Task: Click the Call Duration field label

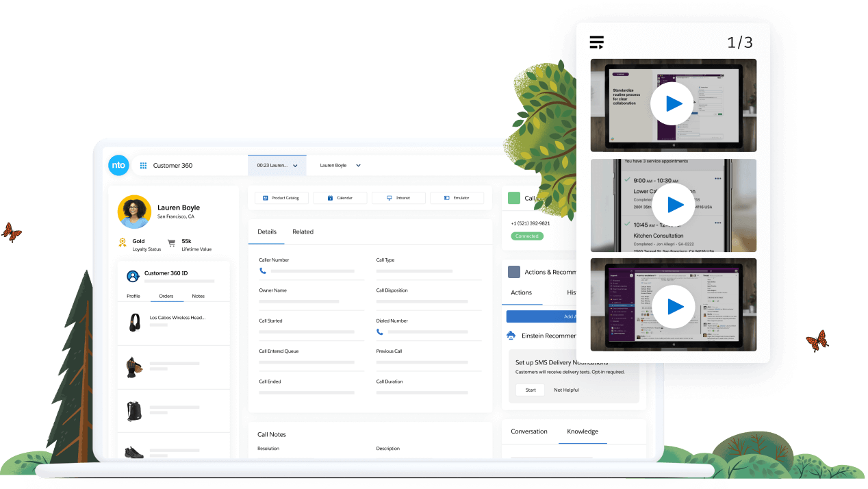Action: point(390,381)
